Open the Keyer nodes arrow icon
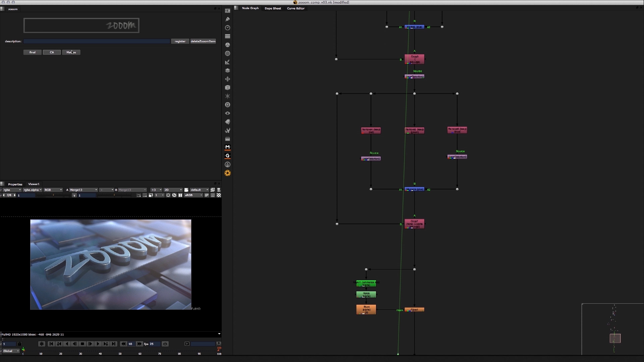Viewport: 644px width, 362px height. point(227,62)
